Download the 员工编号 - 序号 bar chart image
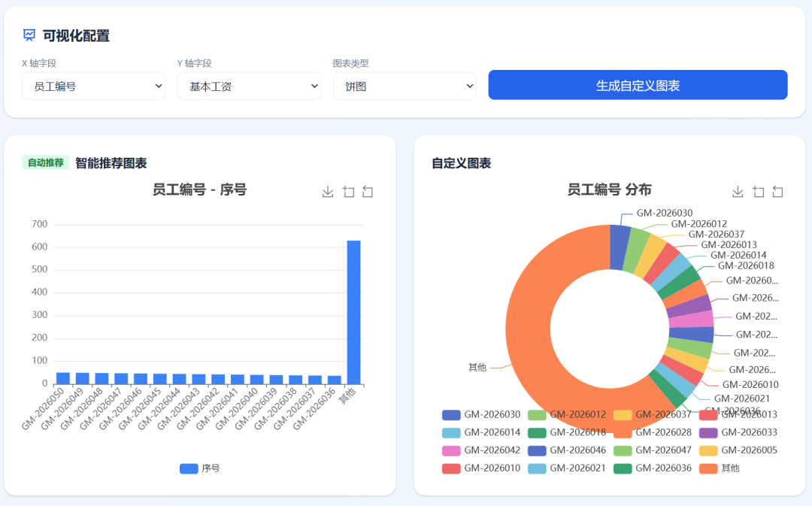The width and height of the screenshot is (812, 506). pyautogui.click(x=328, y=192)
